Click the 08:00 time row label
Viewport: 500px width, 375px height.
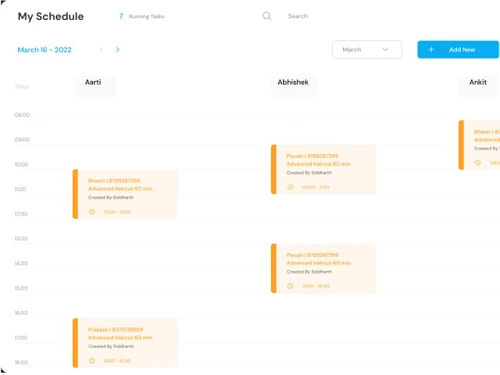22,115
